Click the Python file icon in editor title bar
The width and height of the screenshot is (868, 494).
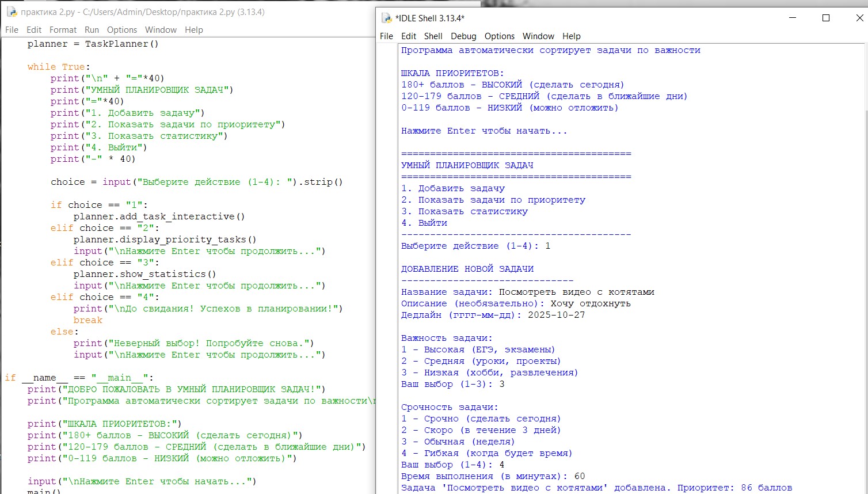click(11, 12)
